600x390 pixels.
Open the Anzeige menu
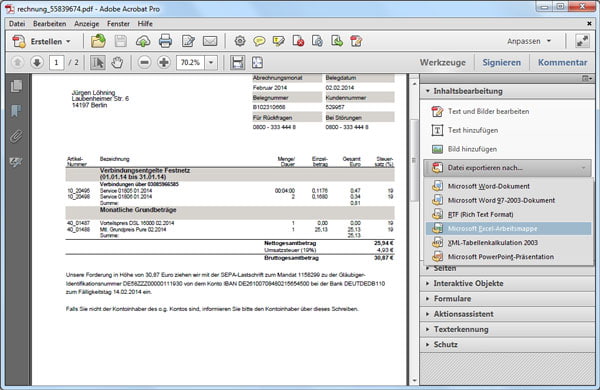pos(86,24)
